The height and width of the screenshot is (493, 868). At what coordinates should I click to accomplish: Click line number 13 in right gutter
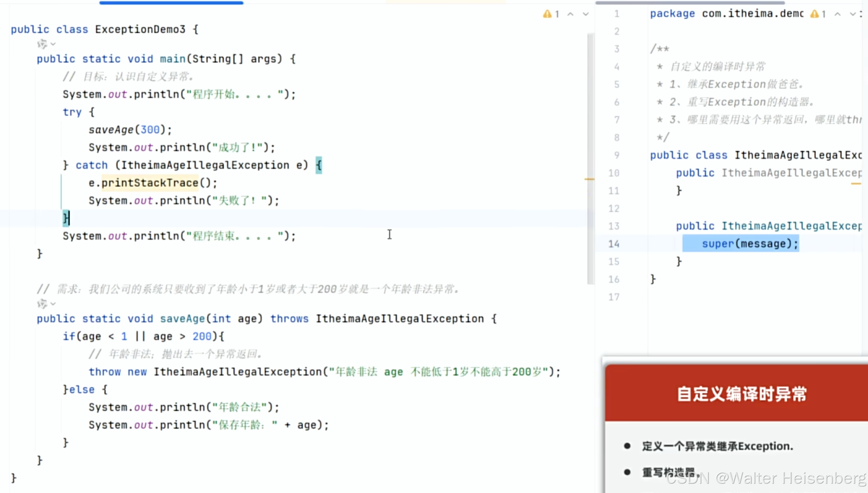(614, 226)
